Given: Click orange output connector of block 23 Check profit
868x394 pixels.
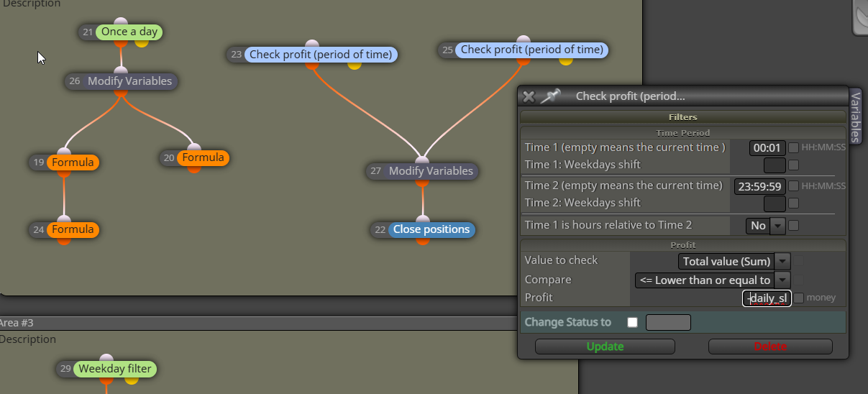Looking at the screenshot, I should click(311, 65).
